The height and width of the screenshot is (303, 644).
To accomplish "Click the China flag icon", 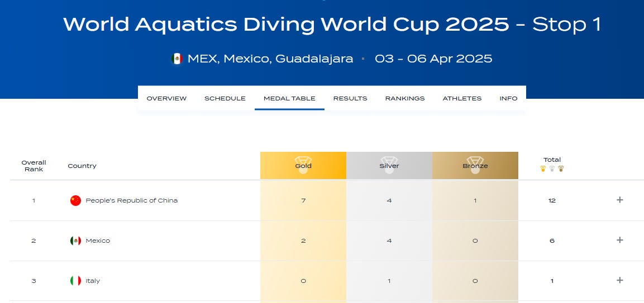I will tap(75, 200).
